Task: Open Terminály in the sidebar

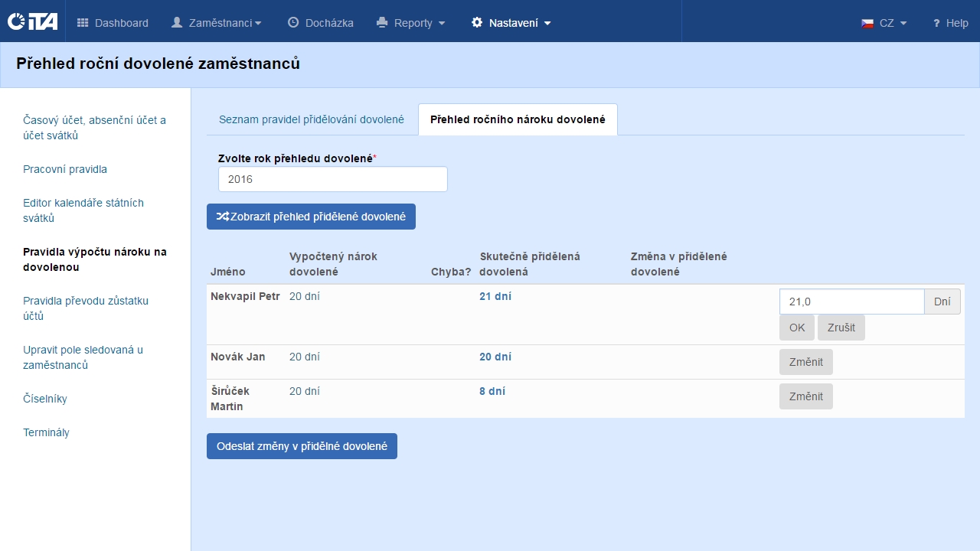Action: tap(46, 432)
